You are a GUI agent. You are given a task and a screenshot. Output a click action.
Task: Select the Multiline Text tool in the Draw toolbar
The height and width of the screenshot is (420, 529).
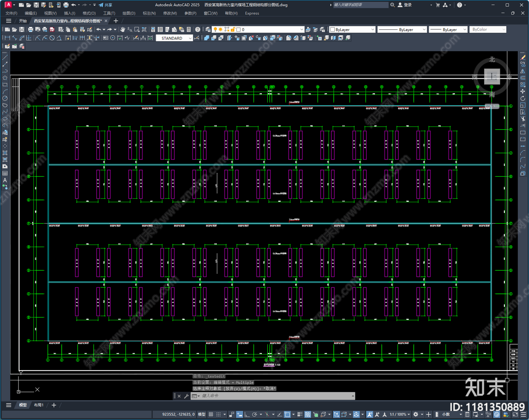pyautogui.click(x=5, y=180)
